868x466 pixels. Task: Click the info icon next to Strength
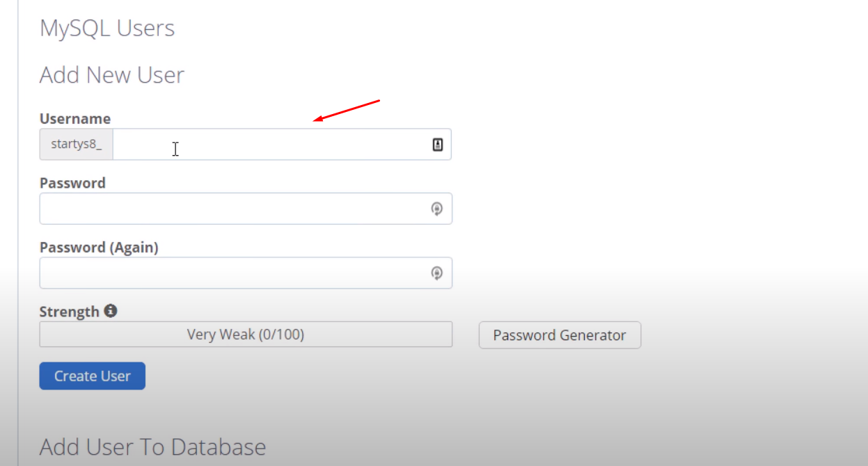point(111,311)
